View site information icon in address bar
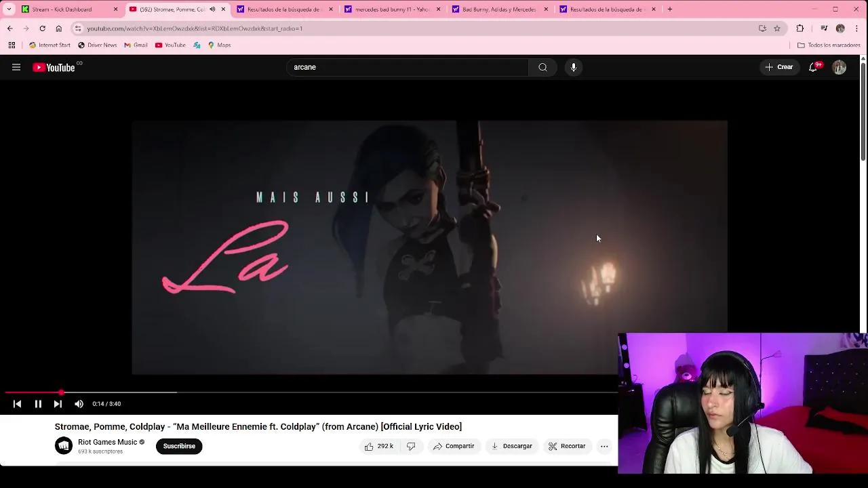The width and height of the screenshot is (868, 488). 78,28
